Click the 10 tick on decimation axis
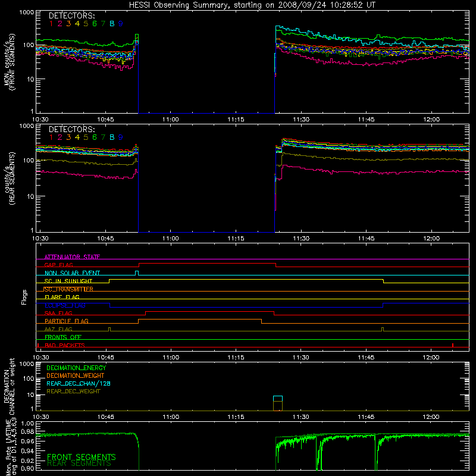 (30, 395)
